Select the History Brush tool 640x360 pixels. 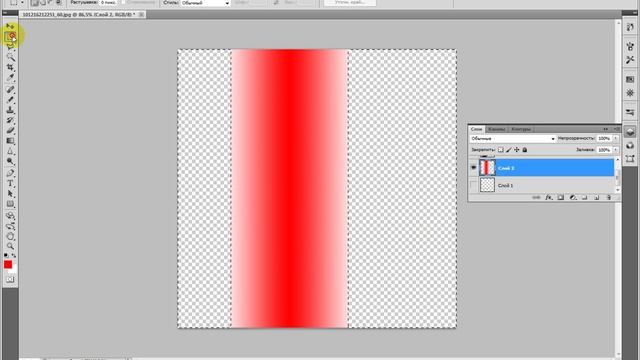pyautogui.click(x=10, y=120)
